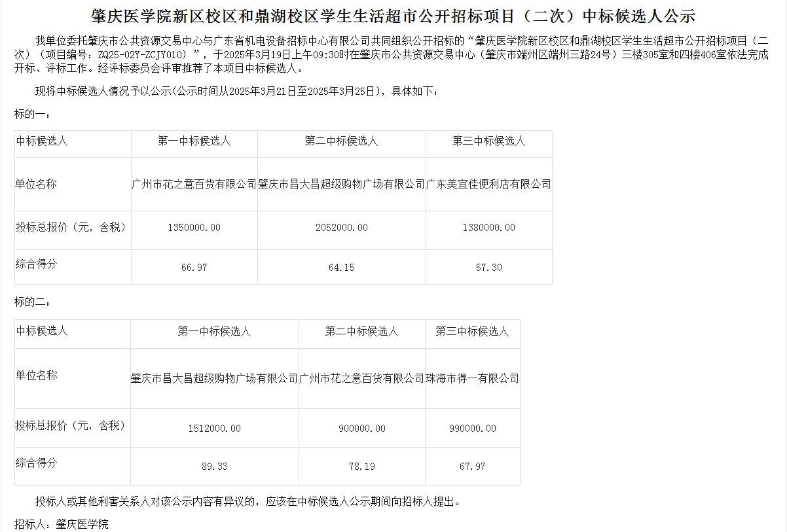The image size is (787, 532).
Task: Select 第三中标候选人 header in 标的二 table
Action: [472, 332]
